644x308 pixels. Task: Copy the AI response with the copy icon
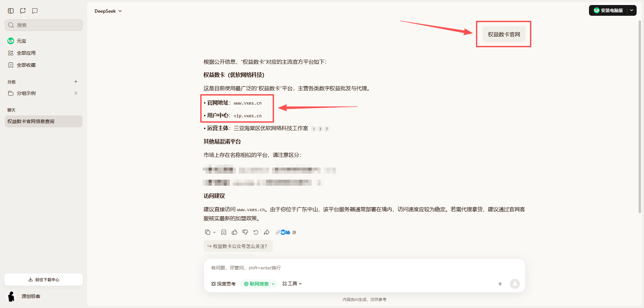point(208,232)
